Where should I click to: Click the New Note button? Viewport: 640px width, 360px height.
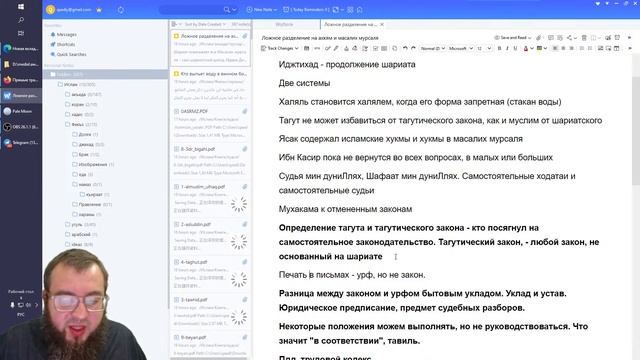[262, 9]
